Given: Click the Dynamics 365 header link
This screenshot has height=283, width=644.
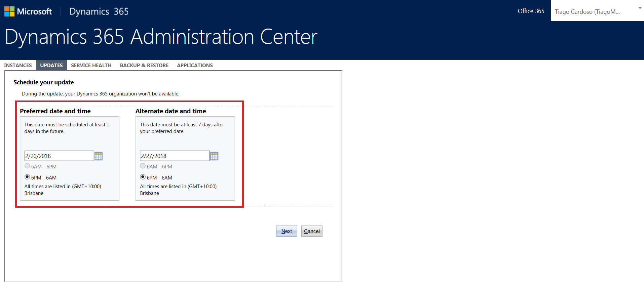Looking at the screenshot, I should (99, 11).
